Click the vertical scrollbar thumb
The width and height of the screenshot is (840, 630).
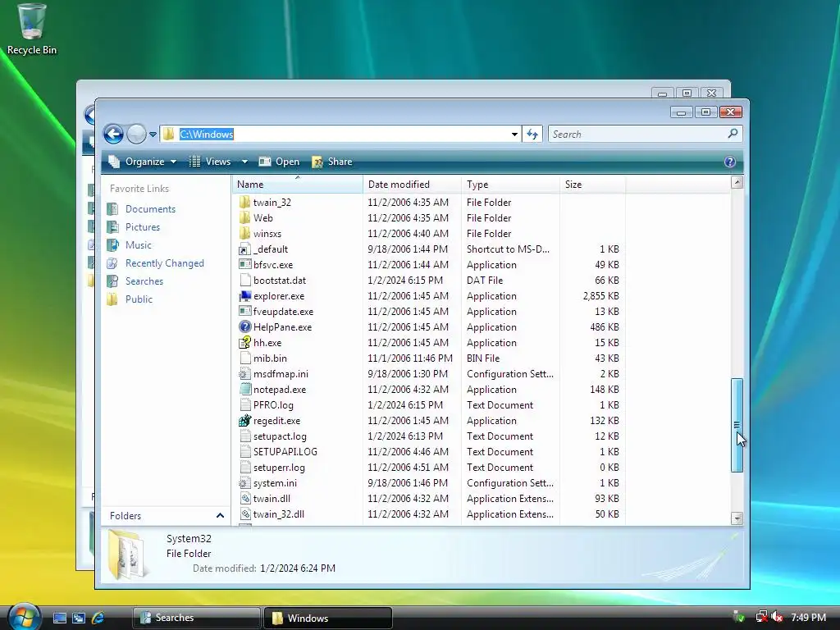pos(737,426)
